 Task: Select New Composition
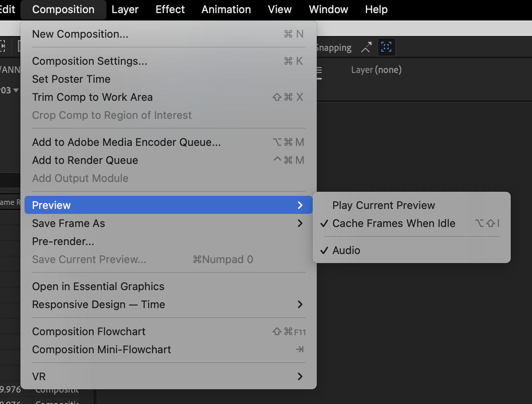tap(80, 34)
